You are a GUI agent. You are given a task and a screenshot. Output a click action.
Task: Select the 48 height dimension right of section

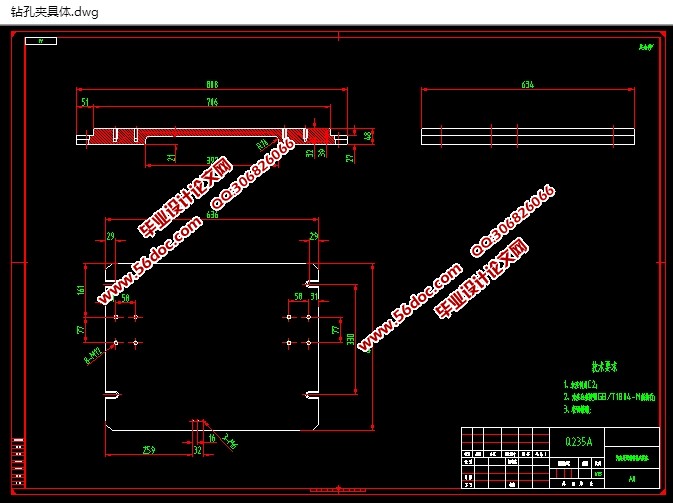click(x=367, y=135)
